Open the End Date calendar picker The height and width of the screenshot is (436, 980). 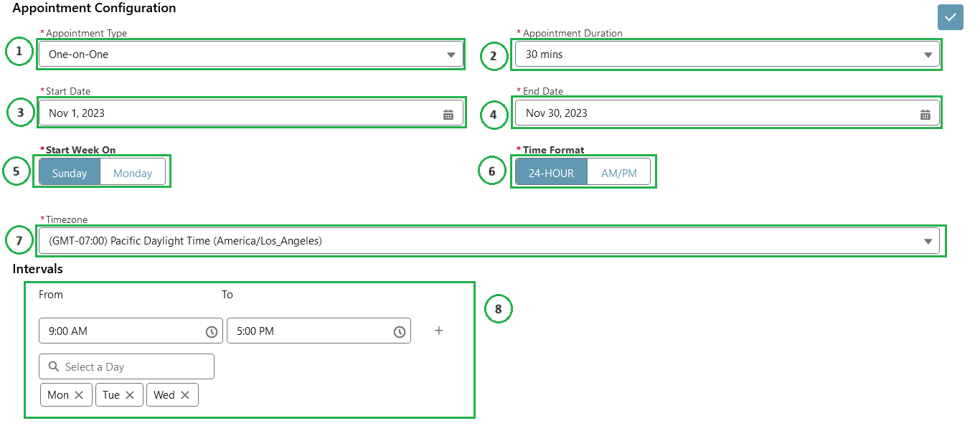click(924, 113)
